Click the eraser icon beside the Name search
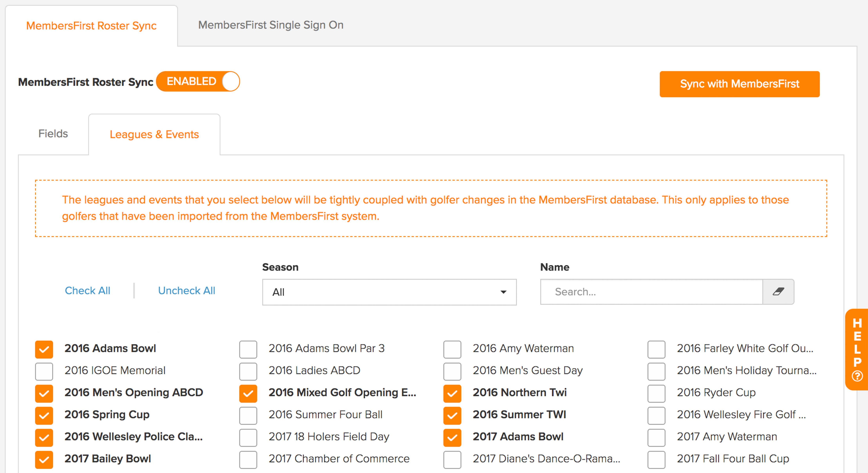868x473 pixels. click(778, 292)
